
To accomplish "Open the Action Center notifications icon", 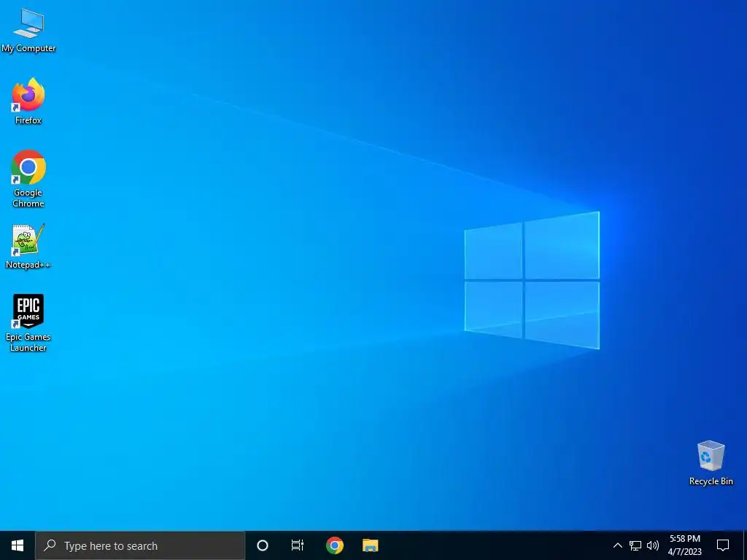I will click(723, 545).
